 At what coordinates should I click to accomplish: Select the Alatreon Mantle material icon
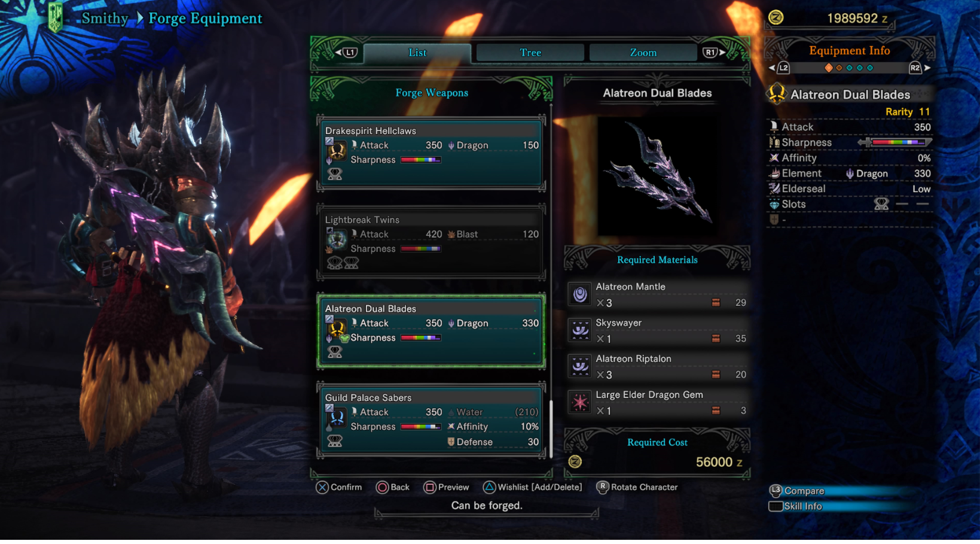click(x=579, y=294)
